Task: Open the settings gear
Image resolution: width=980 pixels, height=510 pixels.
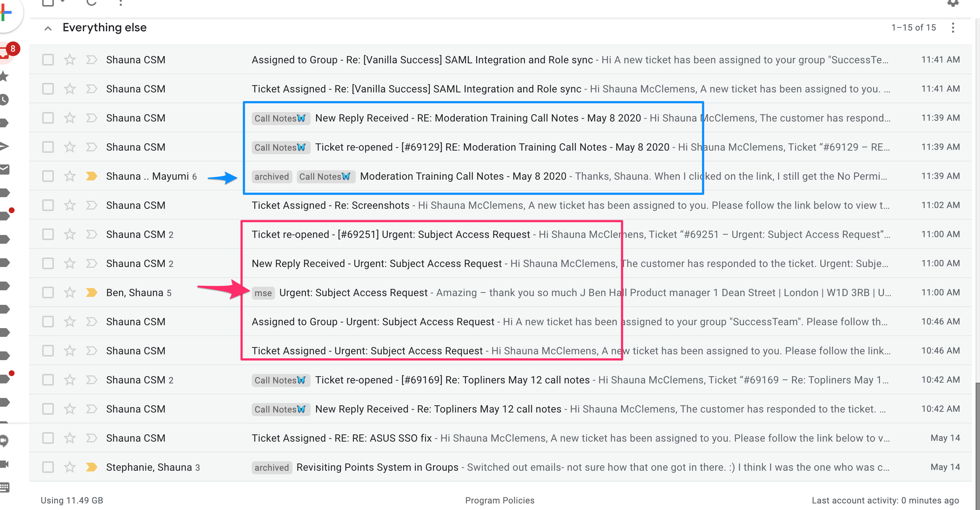Action: point(953,3)
